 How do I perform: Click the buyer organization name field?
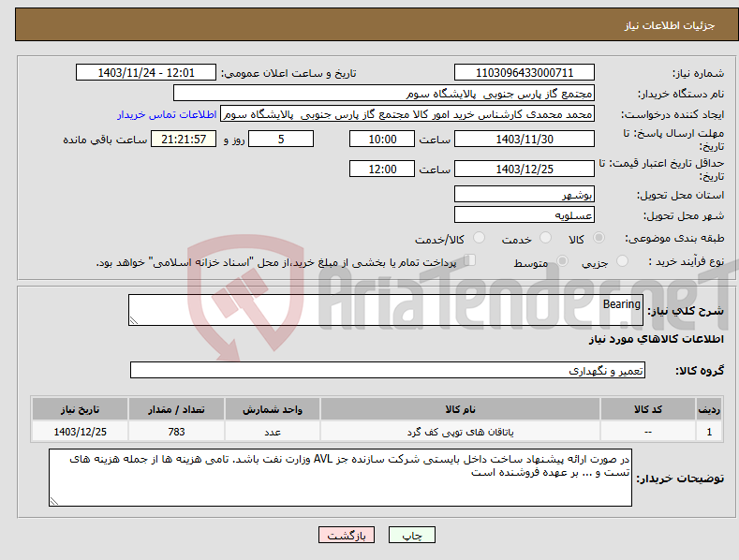tap(384, 94)
